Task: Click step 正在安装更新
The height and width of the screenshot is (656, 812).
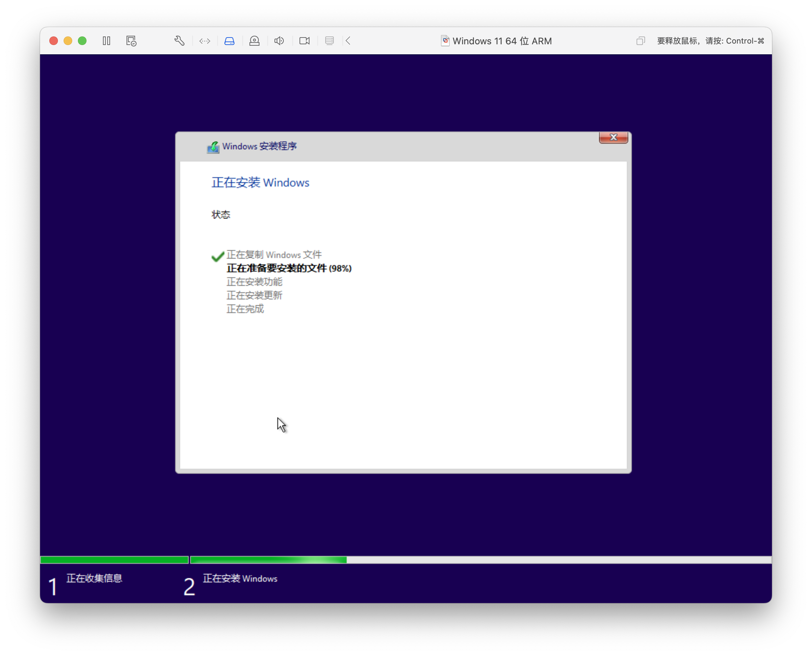Action: click(x=254, y=295)
